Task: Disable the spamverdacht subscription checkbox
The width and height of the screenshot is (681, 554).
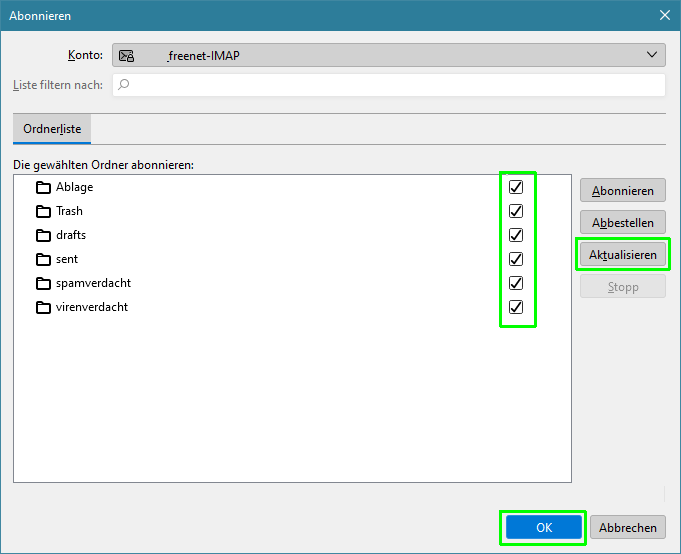Action: (516, 283)
